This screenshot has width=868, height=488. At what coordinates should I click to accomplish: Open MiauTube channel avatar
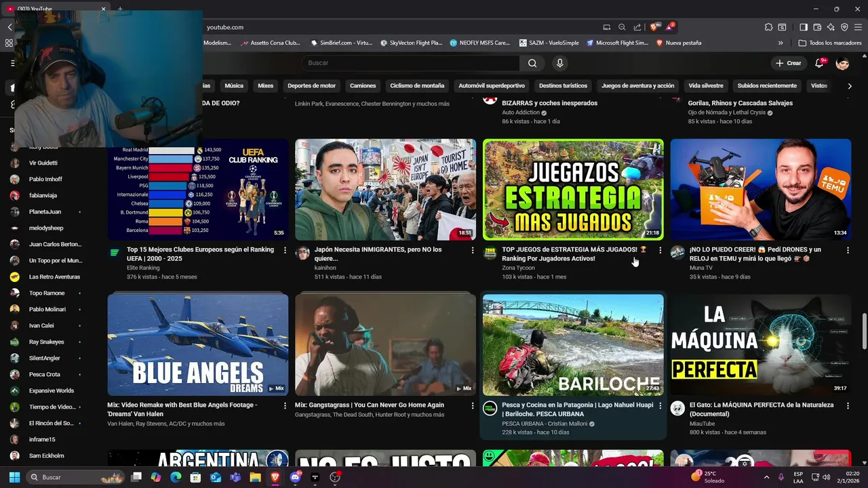[677, 408]
